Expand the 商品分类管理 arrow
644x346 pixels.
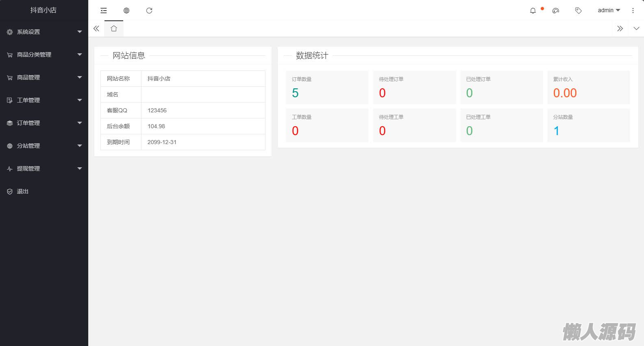[x=80, y=55]
